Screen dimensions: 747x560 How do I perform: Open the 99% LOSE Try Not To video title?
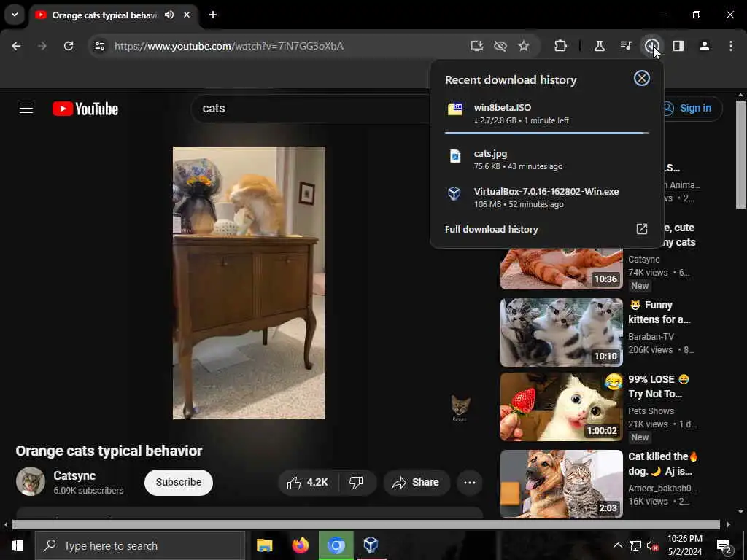(659, 386)
